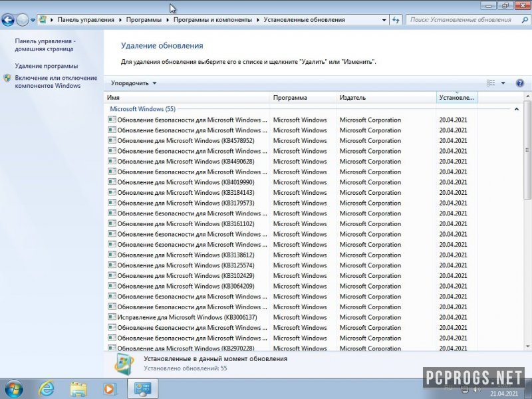This screenshot has width=532, height=399.
Task: Click scrollbar down arrow in updates list
Action: point(527,346)
